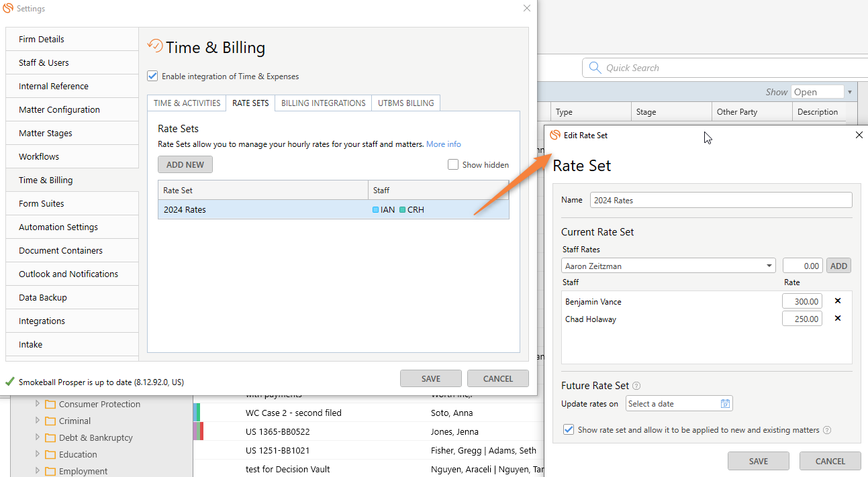Edit Benjamin Vance's rate of 300.00
Screen dimensions: 868x477
coord(802,301)
